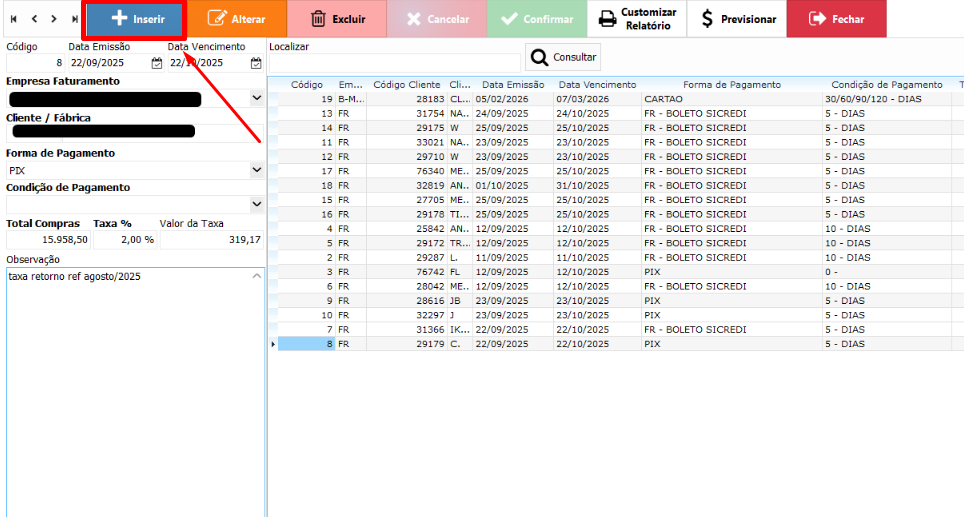Open the Data Emissão calendar picker

tap(156, 63)
